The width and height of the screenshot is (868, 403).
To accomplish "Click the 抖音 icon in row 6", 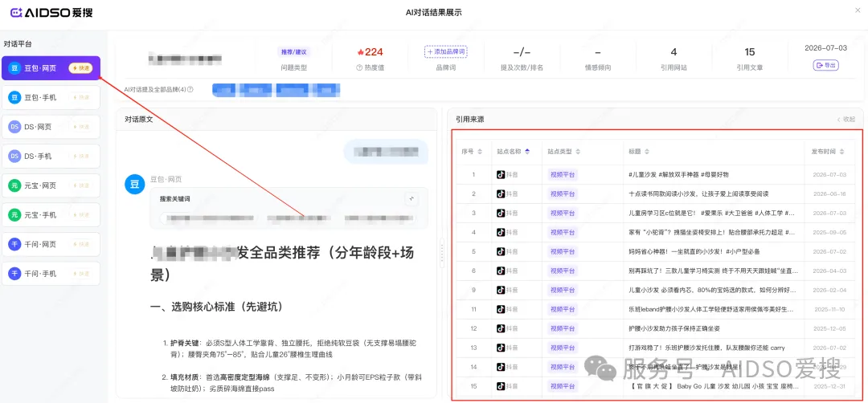I will coord(501,271).
